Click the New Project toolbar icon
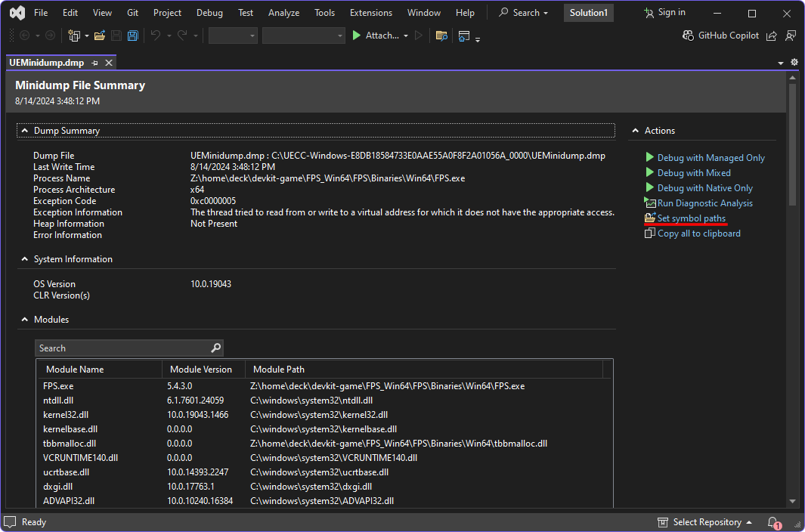The width and height of the screenshot is (805, 532). (x=74, y=36)
